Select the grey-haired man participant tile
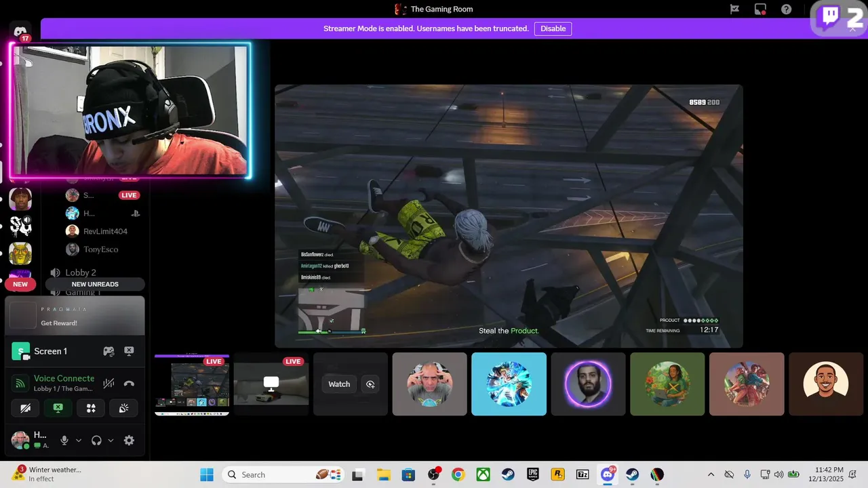Image resolution: width=868 pixels, height=488 pixels. coord(430,384)
